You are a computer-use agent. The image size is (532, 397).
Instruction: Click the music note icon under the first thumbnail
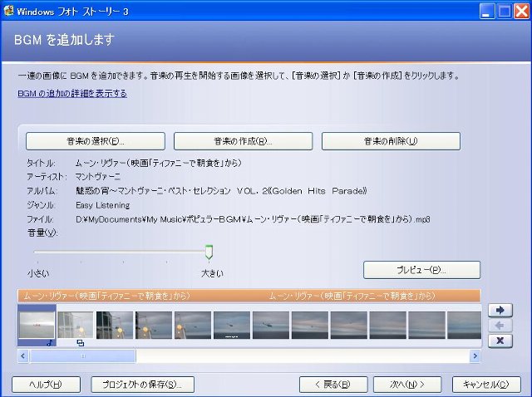pyautogui.click(x=50, y=343)
